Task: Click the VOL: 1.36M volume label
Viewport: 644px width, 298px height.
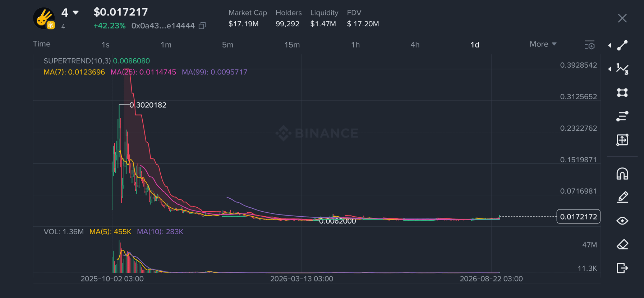Action: pos(64,232)
